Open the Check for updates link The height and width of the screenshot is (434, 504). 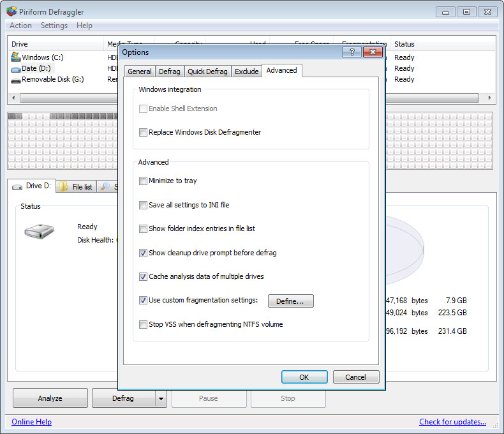tap(452, 422)
